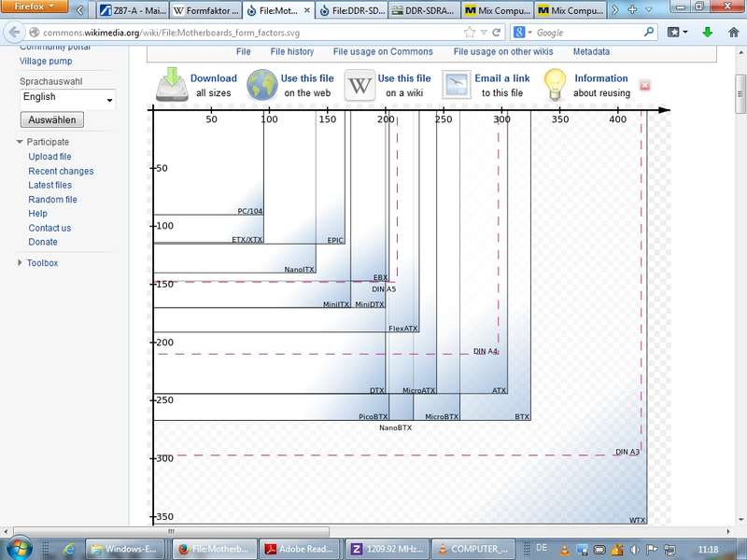747x560 pixels.
Task: Expand the Toolbox sidebar section
Action: [x=21, y=263]
